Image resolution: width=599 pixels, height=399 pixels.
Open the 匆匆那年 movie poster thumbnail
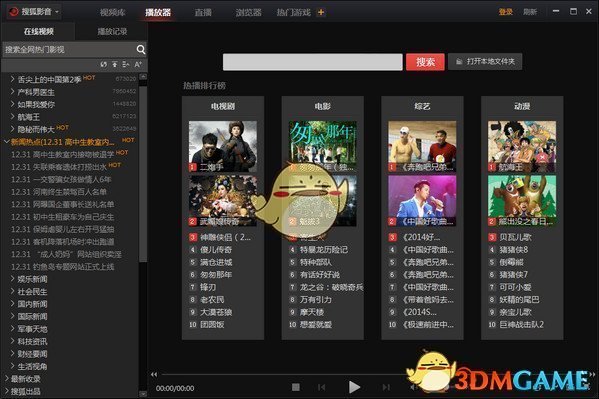(322, 147)
